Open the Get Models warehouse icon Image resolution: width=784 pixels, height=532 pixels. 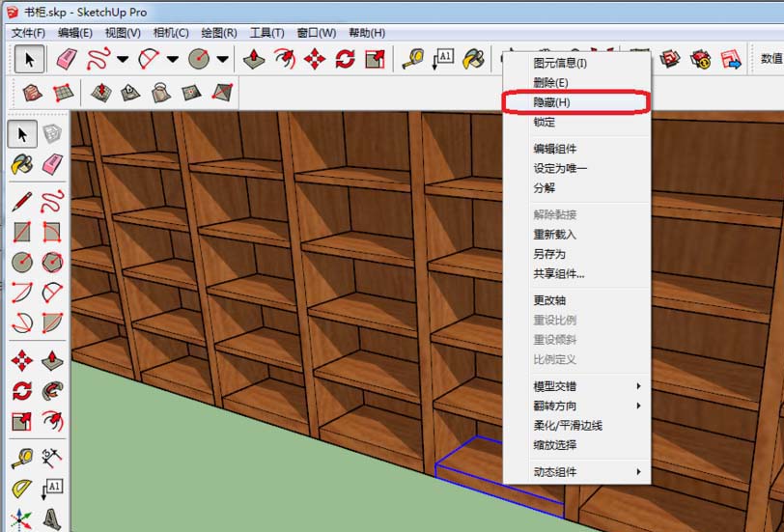(x=670, y=59)
